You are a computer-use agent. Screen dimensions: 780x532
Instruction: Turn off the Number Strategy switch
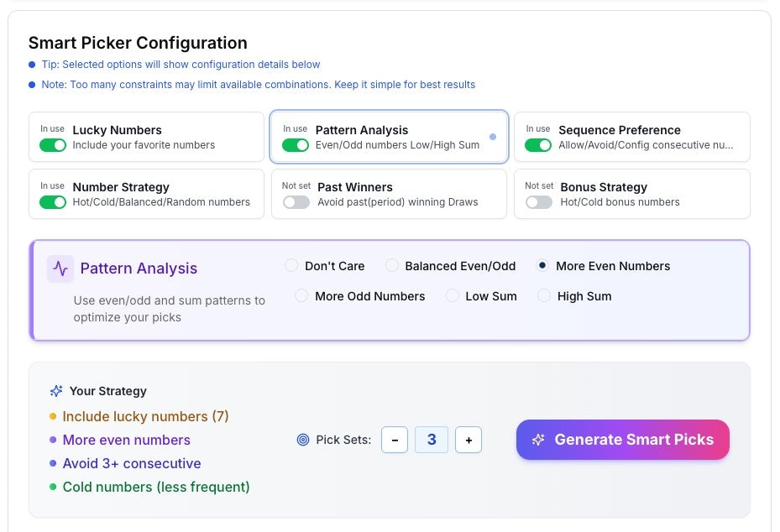[x=53, y=202]
